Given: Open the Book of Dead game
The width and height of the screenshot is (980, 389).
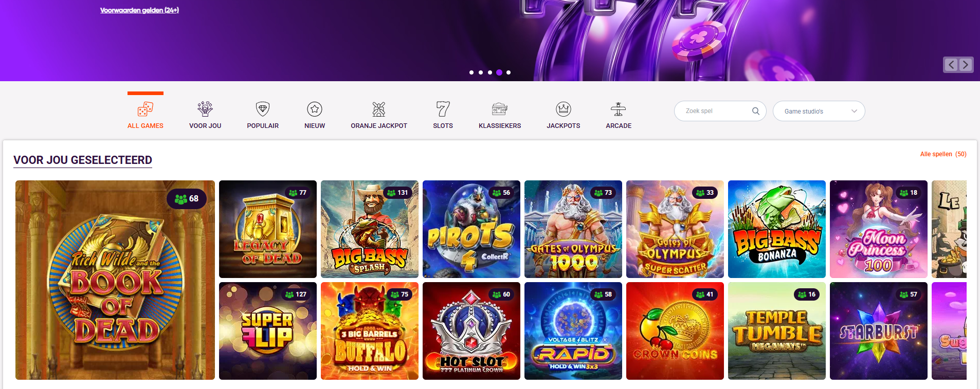Looking at the screenshot, I should 115,280.
